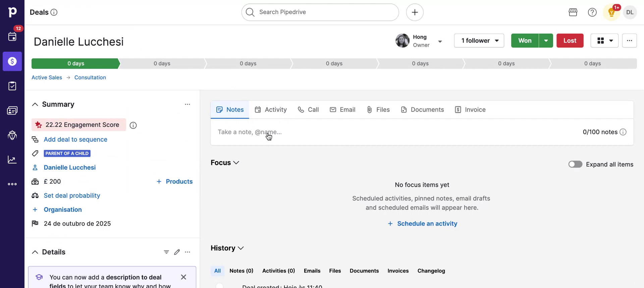This screenshot has height=288, width=644.
Task: Open More options dots in sidebar
Action: coord(12,184)
